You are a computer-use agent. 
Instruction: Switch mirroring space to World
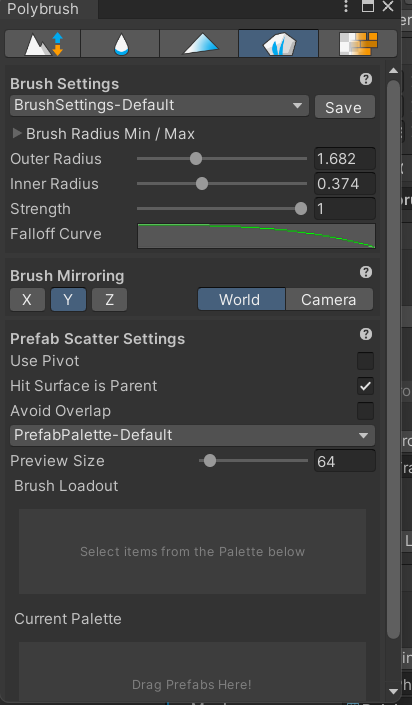(x=241, y=299)
